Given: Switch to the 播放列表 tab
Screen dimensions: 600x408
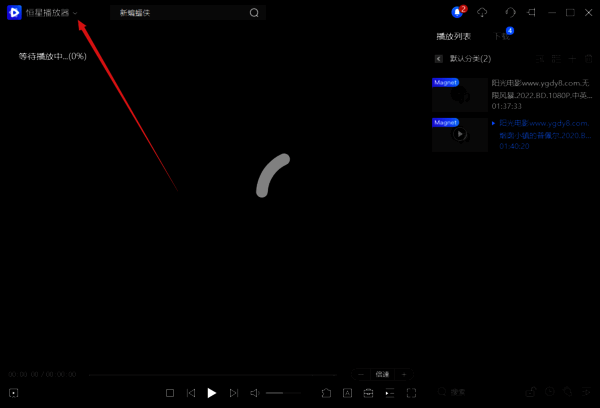Looking at the screenshot, I should click(x=453, y=36).
